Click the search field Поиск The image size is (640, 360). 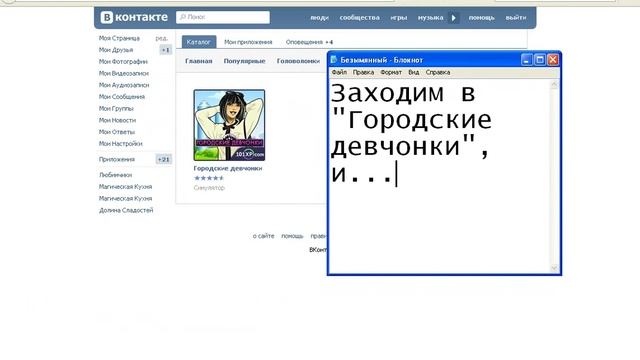[x=223, y=17]
